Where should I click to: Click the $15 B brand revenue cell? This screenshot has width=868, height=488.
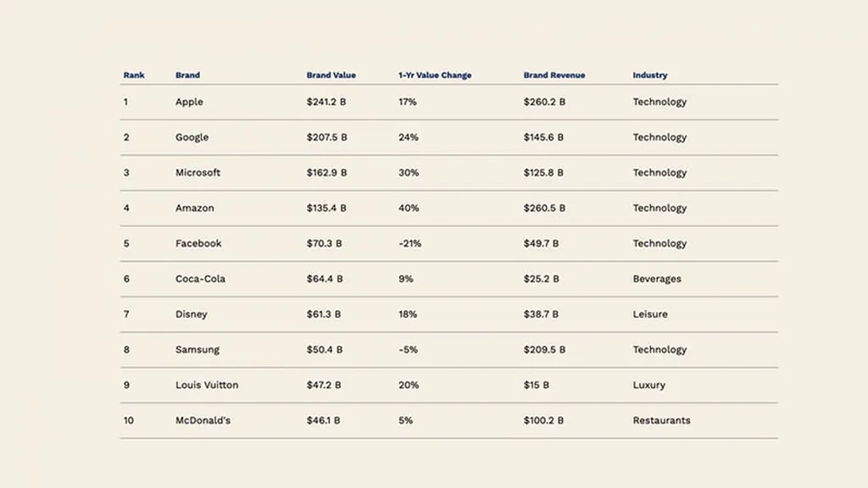(x=536, y=385)
